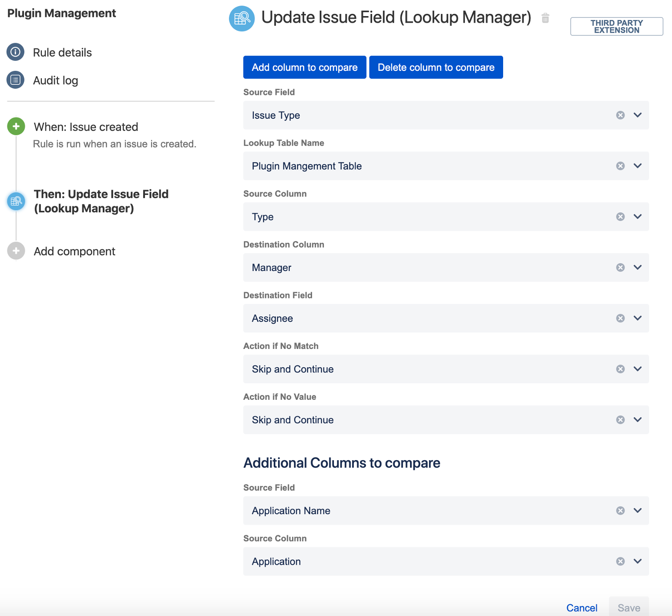The height and width of the screenshot is (616, 672).
Task: Open the Audit log section
Action: tap(56, 80)
